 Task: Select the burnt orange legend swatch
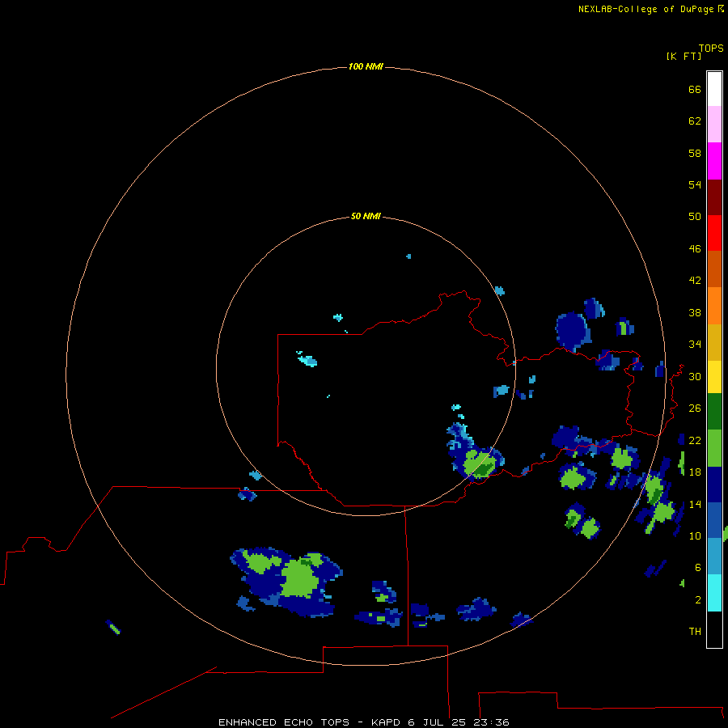click(x=714, y=269)
